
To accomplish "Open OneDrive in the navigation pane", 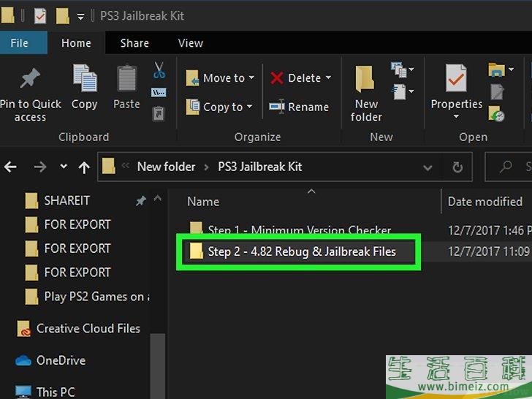I will (50, 360).
